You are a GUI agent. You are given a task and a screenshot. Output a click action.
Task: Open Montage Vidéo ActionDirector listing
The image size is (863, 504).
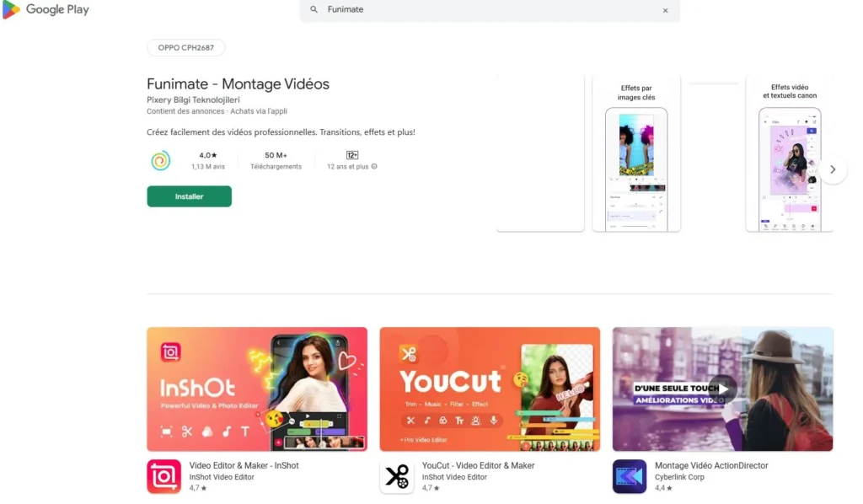pos(711,465)
